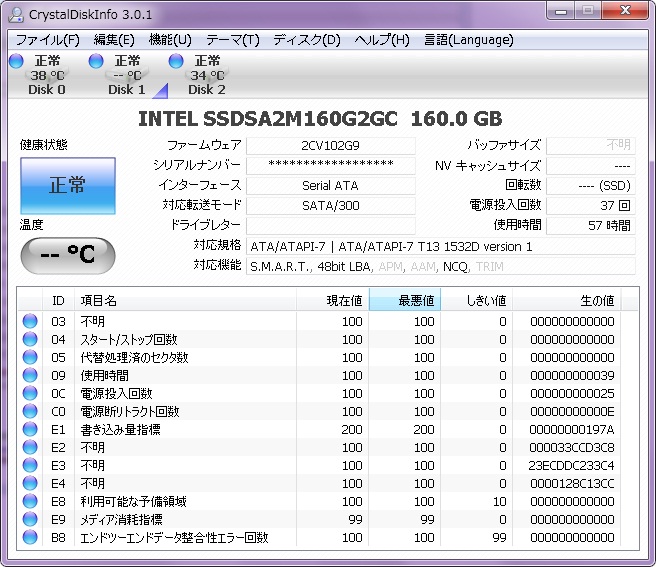Open the テーマ(T) menu
The height and width of the screenshot is (567, 656).
pyautogui.click(x=232, y=40)
